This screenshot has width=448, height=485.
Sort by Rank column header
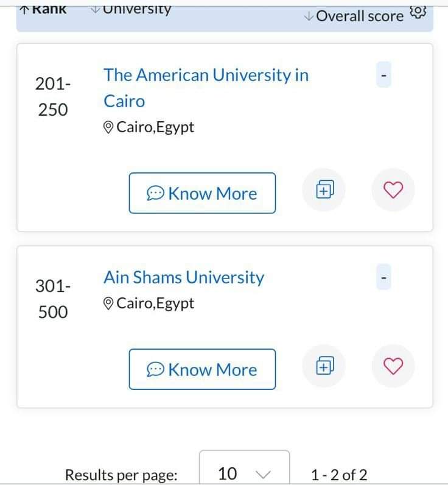tap(44, 10)
